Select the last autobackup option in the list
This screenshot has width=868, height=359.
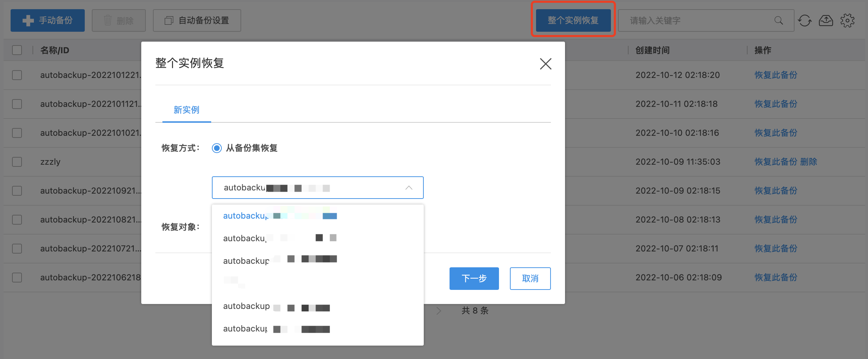276,329
